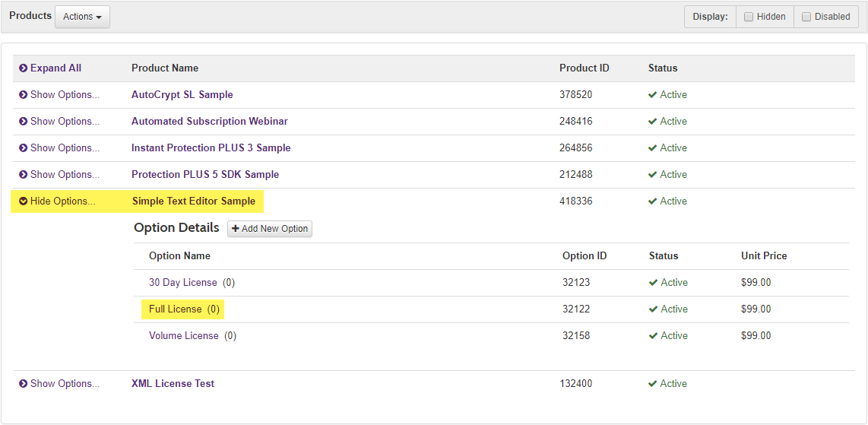This screenshot has height=425, width=868.
Task: Click arrow icon for Instant Protection PLUS 3 row
Action: (24, 148)
